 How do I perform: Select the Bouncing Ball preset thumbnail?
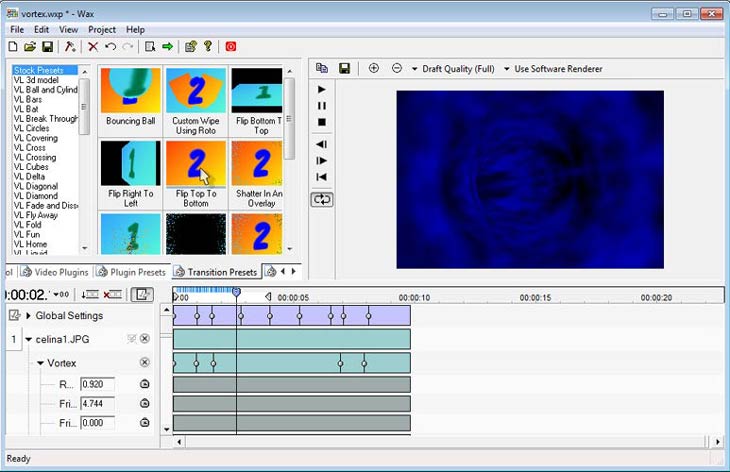pyautogui.click(x=130, y=92)
